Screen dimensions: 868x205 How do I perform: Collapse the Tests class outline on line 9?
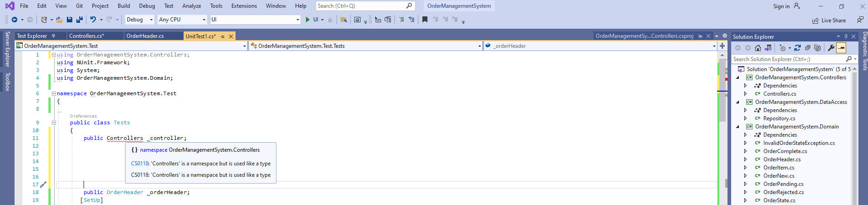point(54,123)
